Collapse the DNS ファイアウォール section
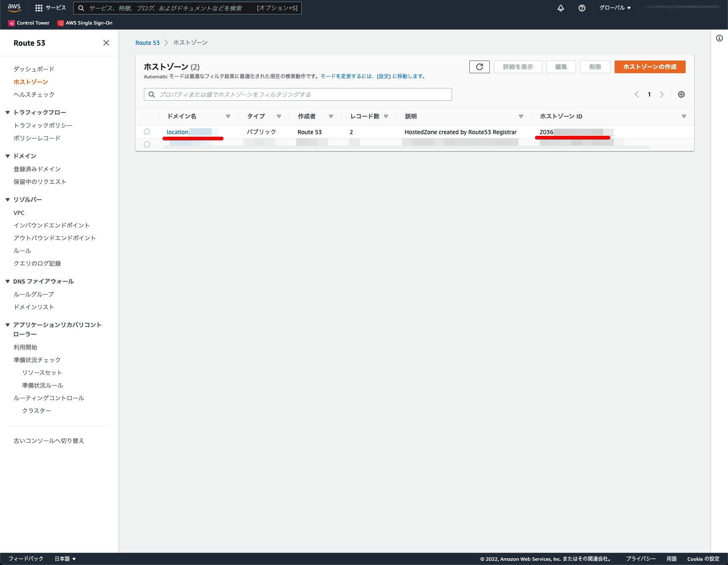The image size is (728, 565). coord(8,281)
